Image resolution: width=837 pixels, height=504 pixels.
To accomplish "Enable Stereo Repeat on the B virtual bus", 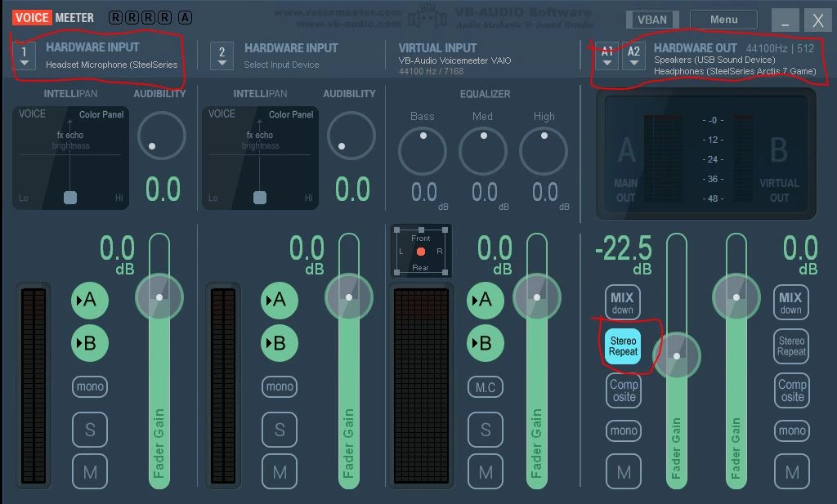I will [791, 346].
